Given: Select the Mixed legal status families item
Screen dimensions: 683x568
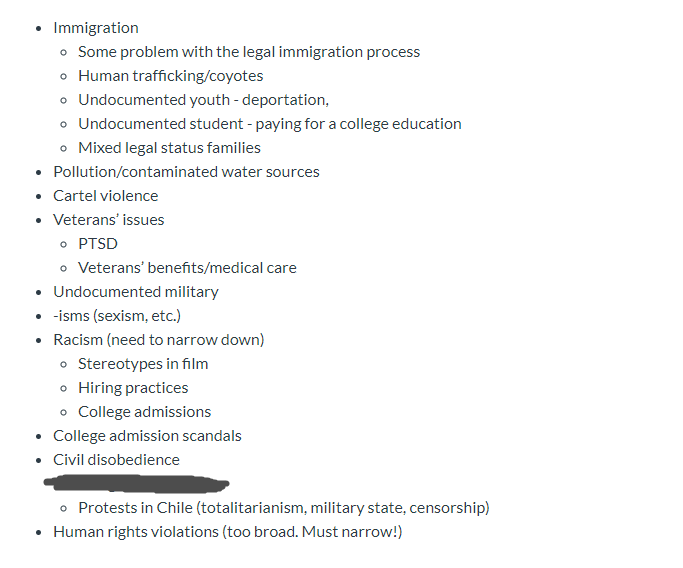Looking at the screenshot, I should (169, 148).
